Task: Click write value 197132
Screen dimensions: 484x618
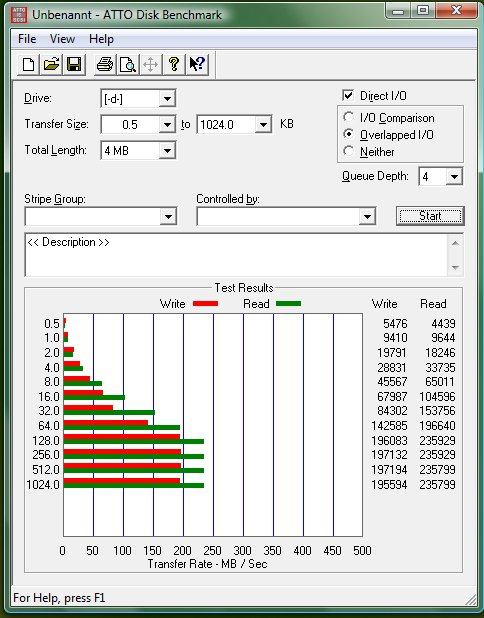Action: [x=389, y=455]
